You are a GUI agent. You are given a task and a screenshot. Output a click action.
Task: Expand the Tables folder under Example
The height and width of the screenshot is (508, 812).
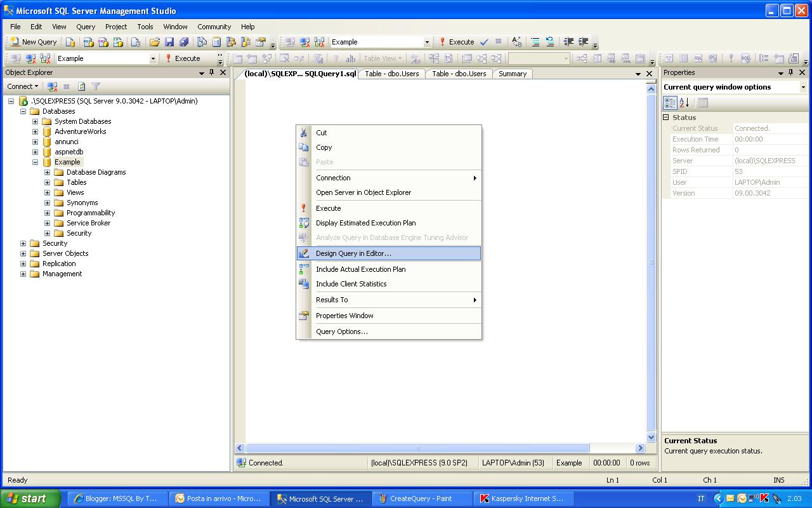[48, 182]
